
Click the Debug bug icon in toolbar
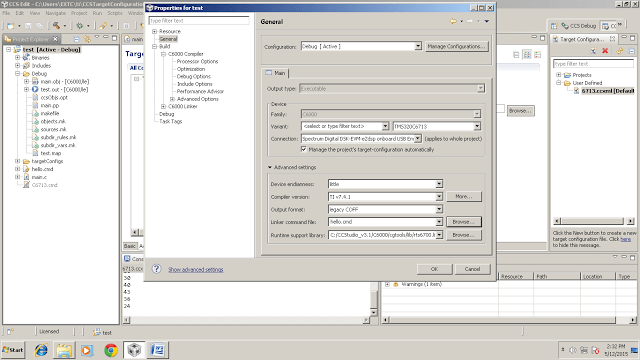(80, 26)
